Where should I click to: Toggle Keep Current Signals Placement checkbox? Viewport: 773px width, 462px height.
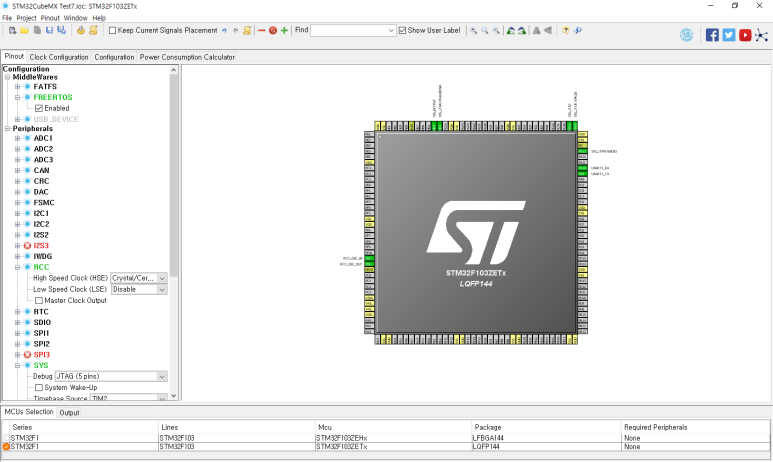(112, 31)
